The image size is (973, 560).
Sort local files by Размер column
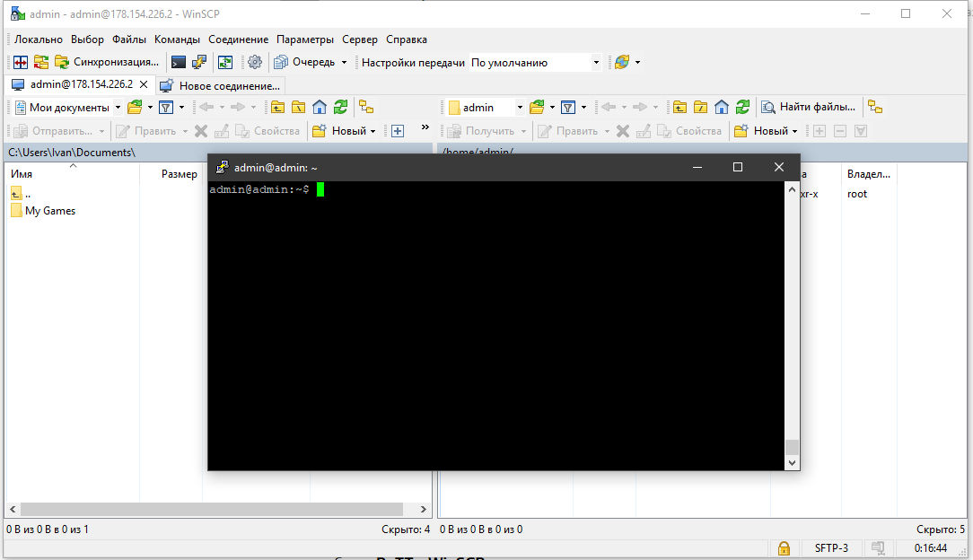171,174
